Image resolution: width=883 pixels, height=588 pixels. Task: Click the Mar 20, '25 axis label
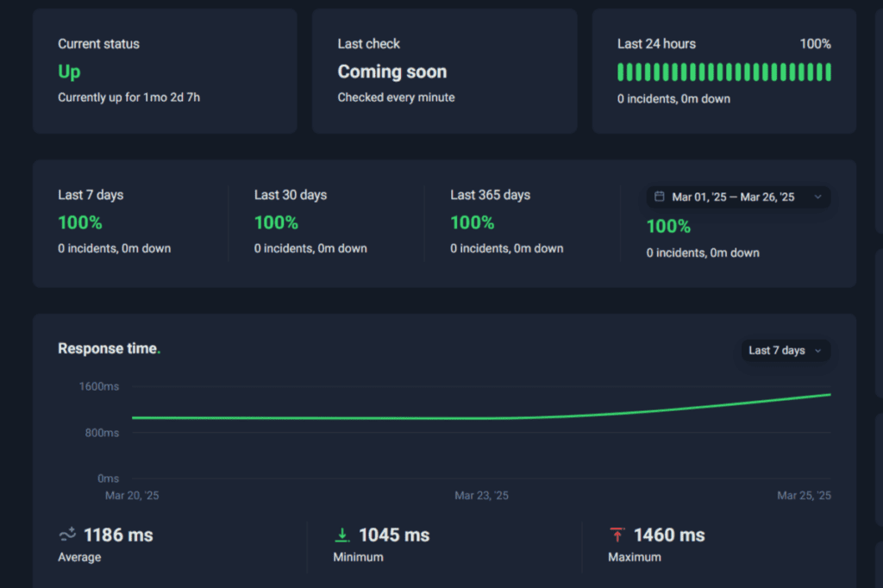132,496
